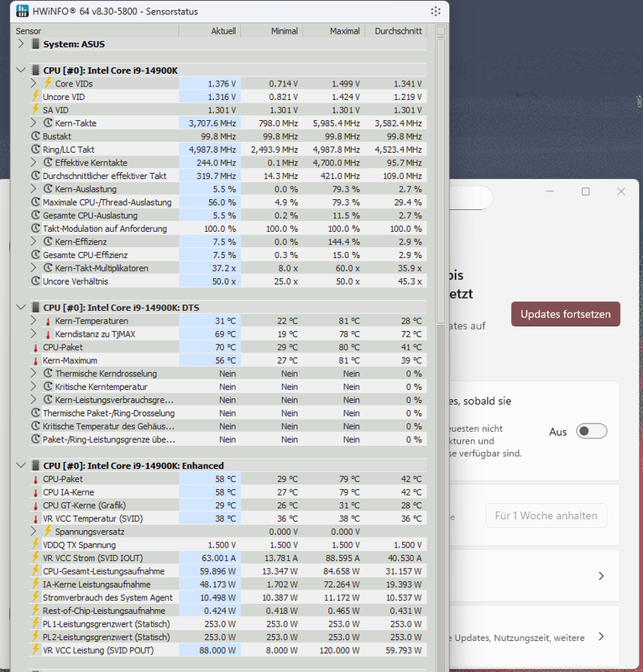
Task: Click the lightning icon of SA VID
Action: pos(35,110)
